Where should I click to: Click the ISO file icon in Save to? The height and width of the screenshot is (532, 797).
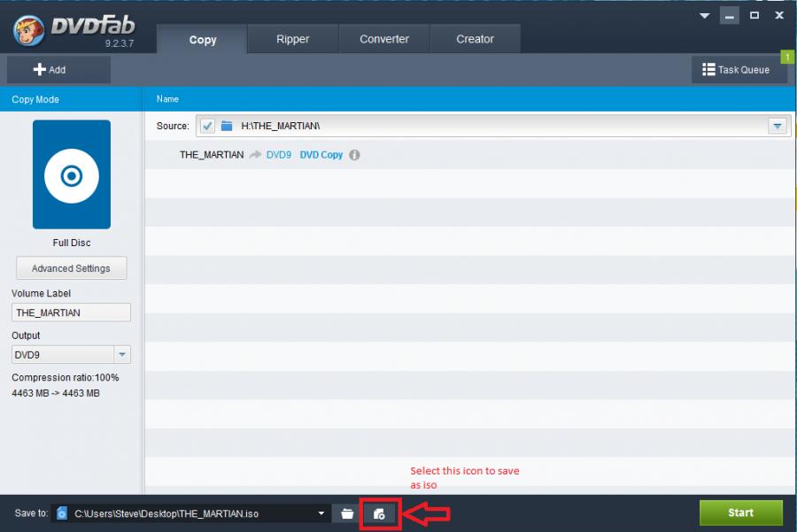point(62,513)
